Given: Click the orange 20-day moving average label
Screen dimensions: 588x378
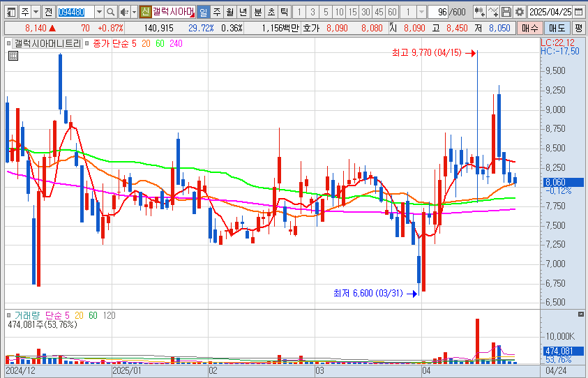Looking at the screenshot, I should (x=146, y=43).
